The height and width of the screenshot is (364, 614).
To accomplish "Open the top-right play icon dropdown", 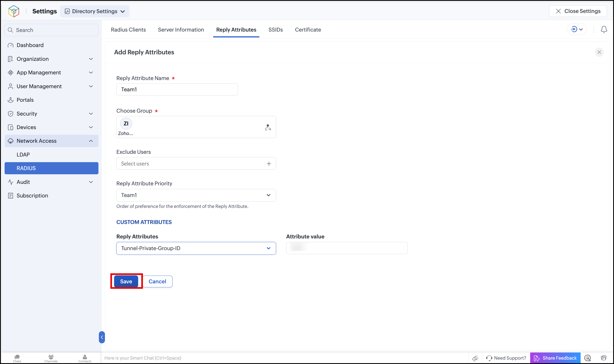I will point(577,29).
